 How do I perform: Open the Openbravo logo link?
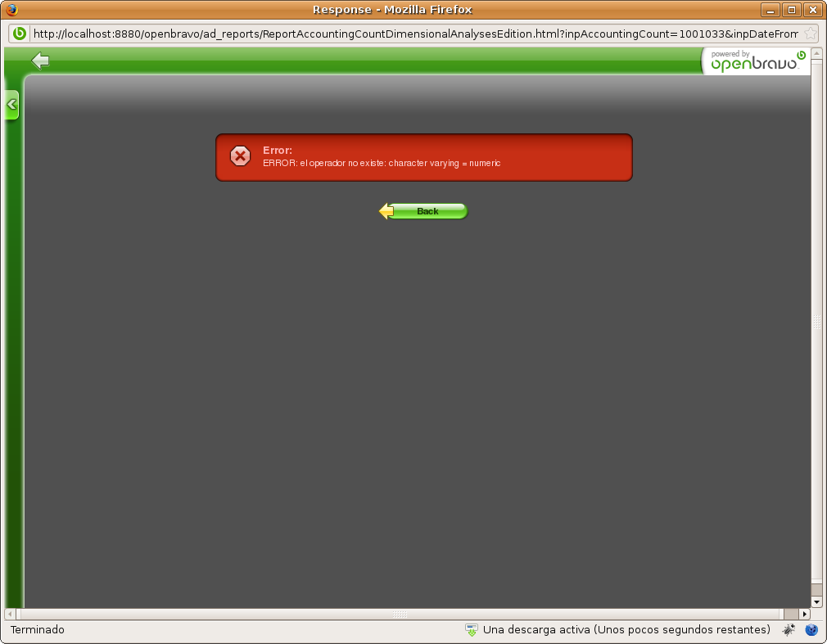pos(758,62)
